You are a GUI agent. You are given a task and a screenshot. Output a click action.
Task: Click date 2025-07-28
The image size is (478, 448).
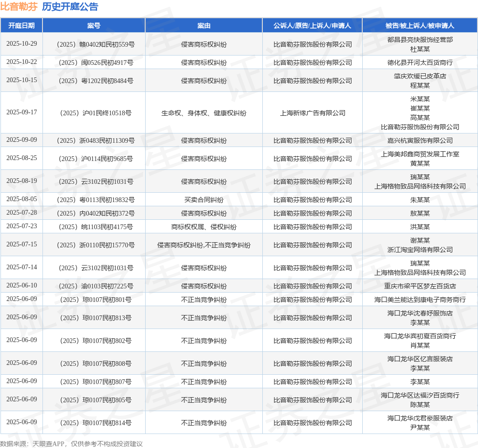point(21,212)
